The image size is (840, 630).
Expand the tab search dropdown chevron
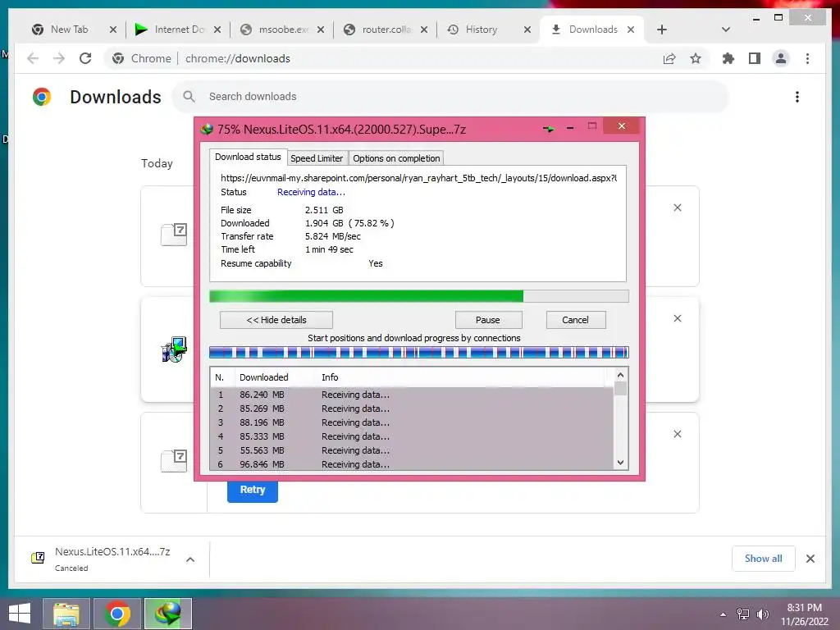pos(726,30)
